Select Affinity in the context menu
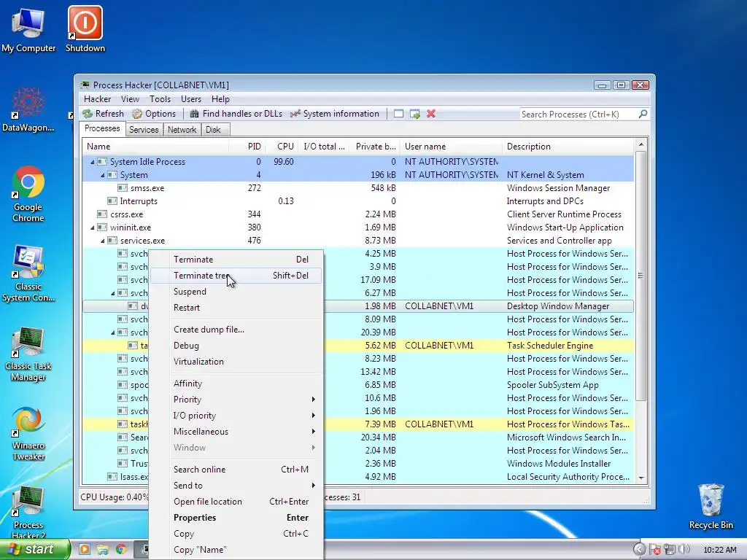The width and height of the screenshot is (747, 560). click(236, 384)
